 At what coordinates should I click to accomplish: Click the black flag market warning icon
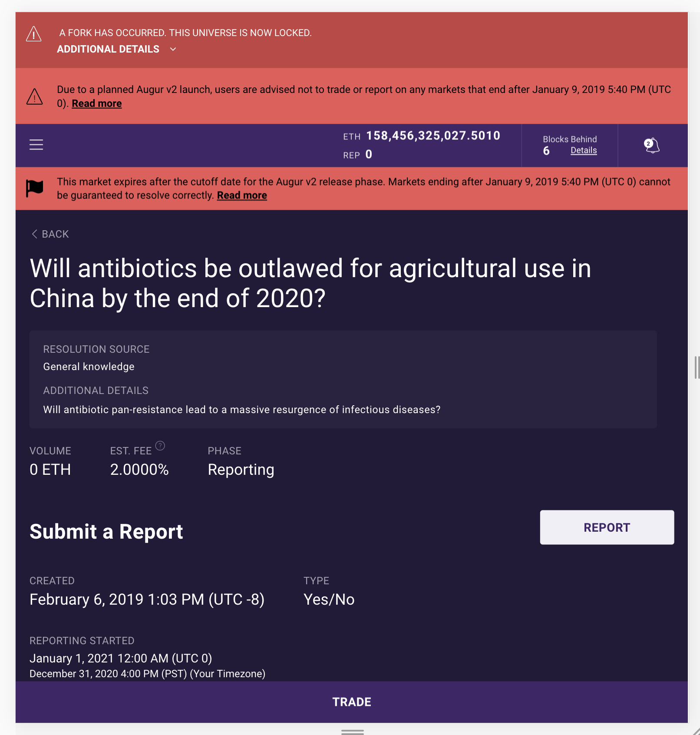pos(35,189)
